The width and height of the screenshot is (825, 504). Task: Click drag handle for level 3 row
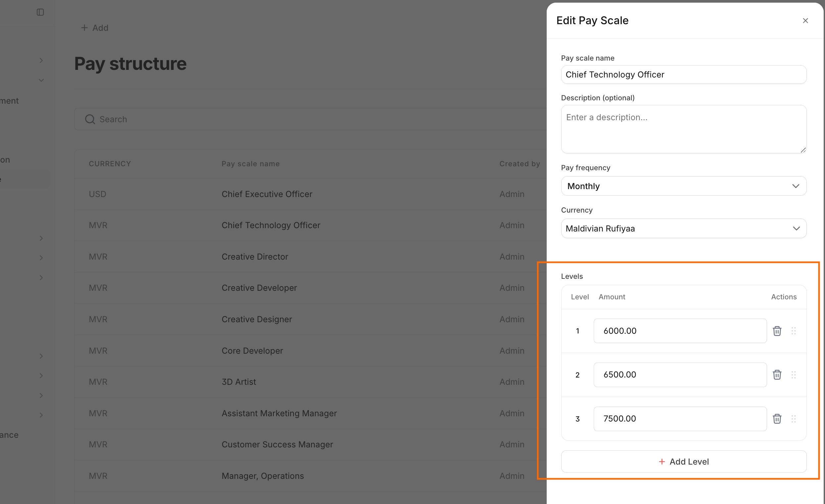click(x=793, y=418)
